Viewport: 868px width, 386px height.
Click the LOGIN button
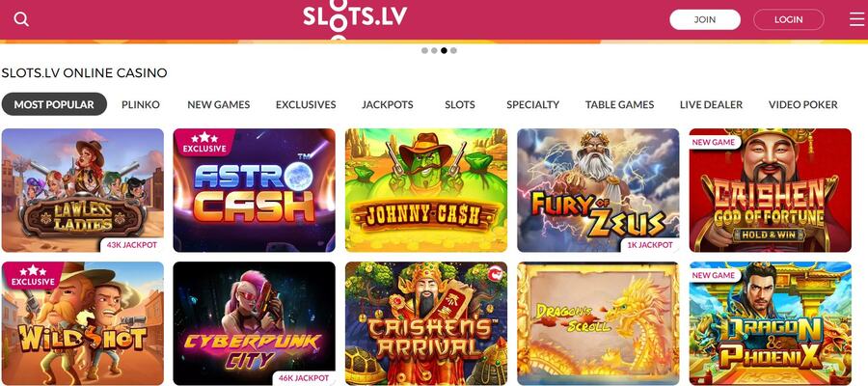pyautogui.click(x=788, y=19)
